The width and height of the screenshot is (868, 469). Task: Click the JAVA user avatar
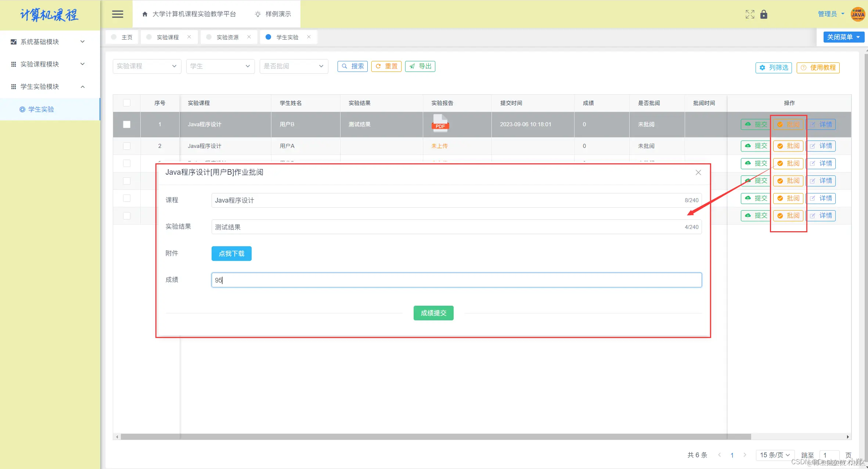(x=858, y=14)
